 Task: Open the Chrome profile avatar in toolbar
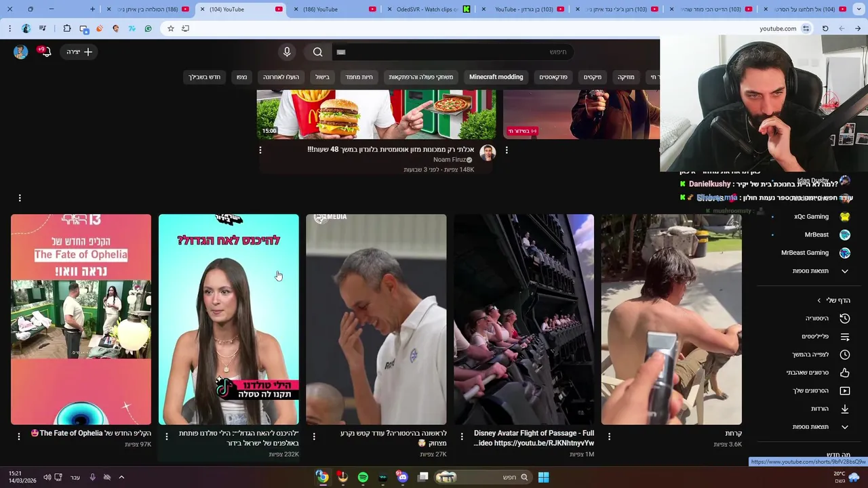coord(26,28)
